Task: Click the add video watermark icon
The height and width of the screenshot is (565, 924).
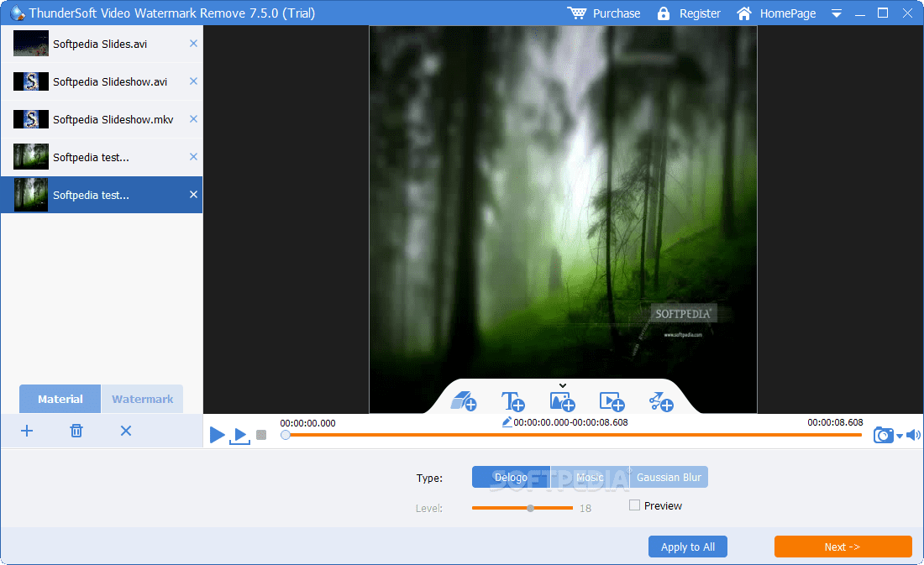Action: pos(612,402)
